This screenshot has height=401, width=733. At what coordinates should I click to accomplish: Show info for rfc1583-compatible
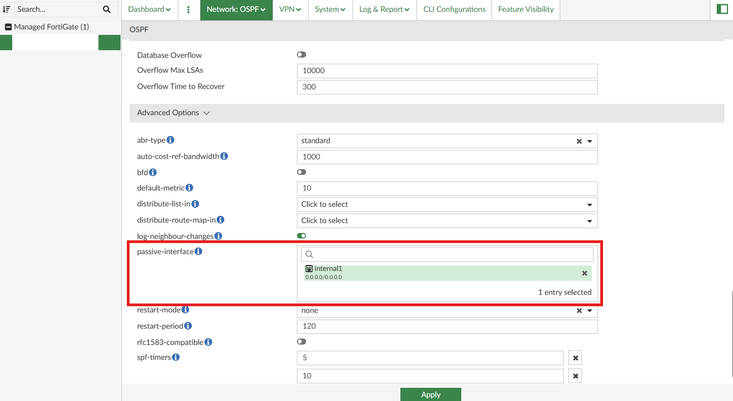point(208,342)
